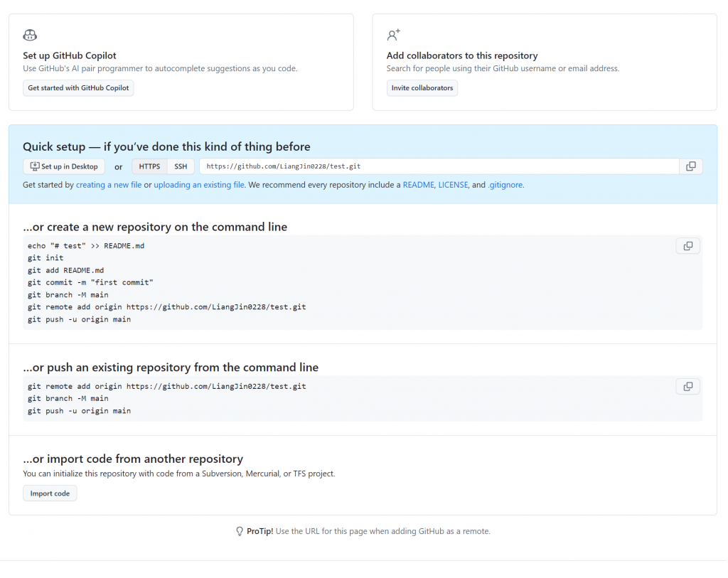Copy the repository URL to clipboard
728x578 pixels.
tap(691, 166)
